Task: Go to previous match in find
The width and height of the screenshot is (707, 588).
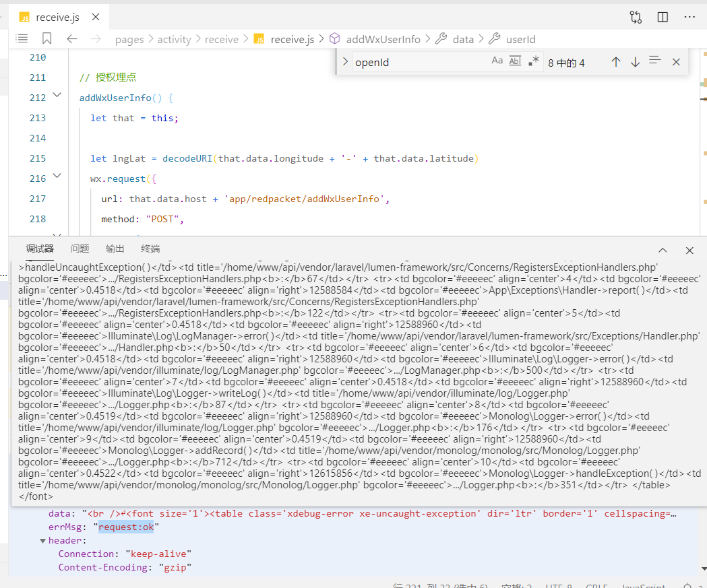Action: tap(616, 62)
